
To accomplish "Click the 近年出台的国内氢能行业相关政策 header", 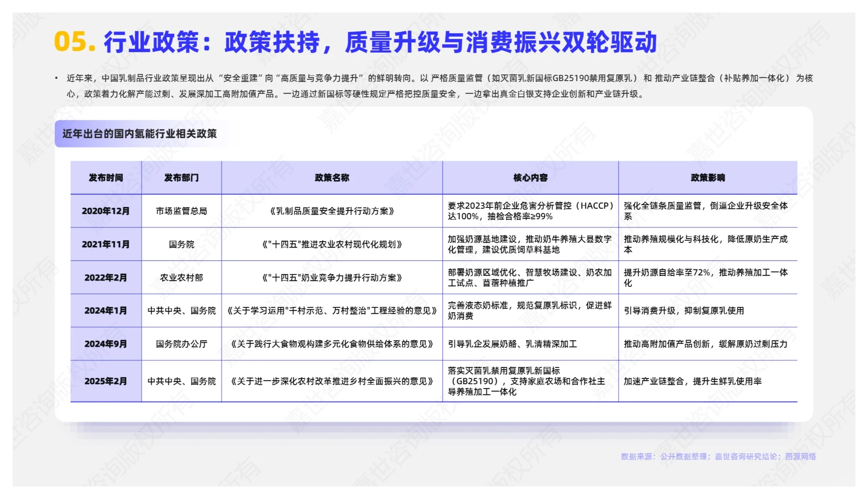I will [141, 134].
